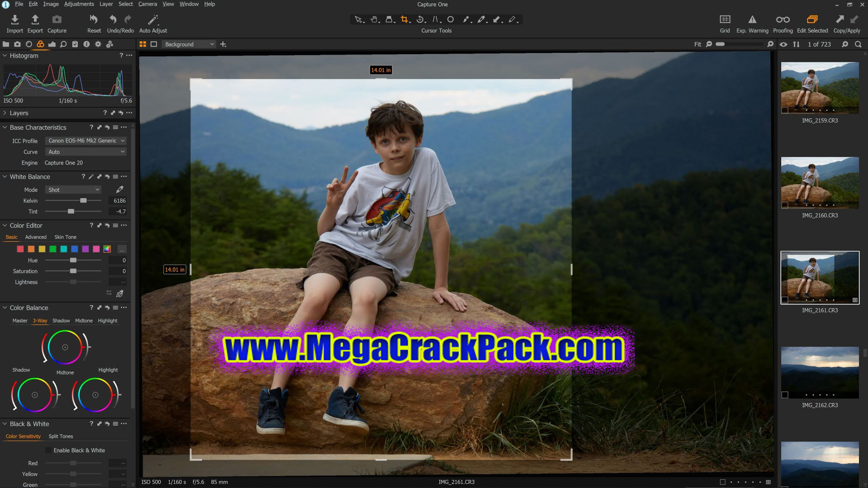Check the IMG_2160.CR3 selection box
The width and height of the screenshot is (868, 488).
pos(785,205)
